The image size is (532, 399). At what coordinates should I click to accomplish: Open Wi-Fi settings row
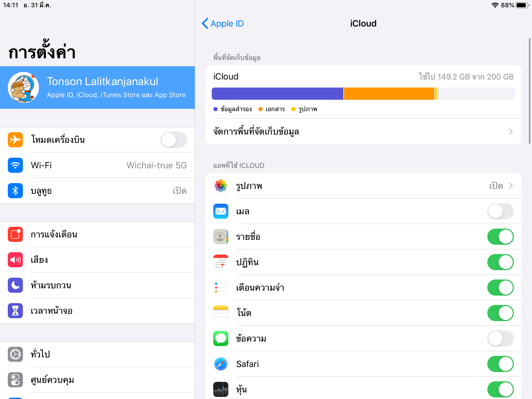[97, 165]
